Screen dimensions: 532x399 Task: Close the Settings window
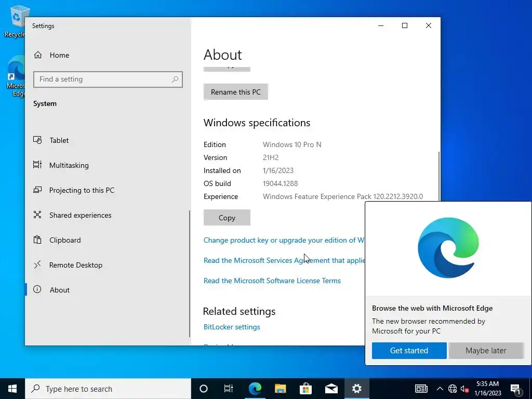click(429, 25)
